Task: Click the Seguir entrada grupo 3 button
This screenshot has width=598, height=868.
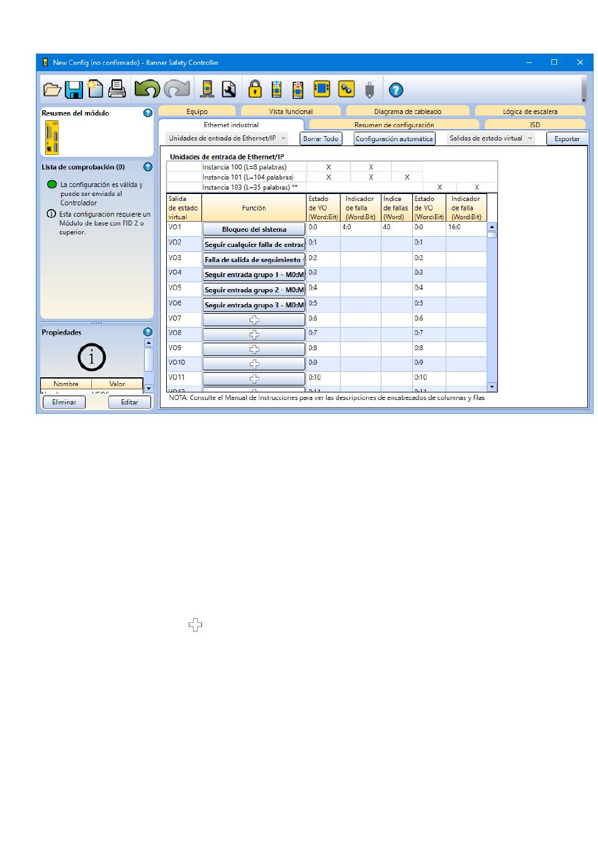Action: 254,305
